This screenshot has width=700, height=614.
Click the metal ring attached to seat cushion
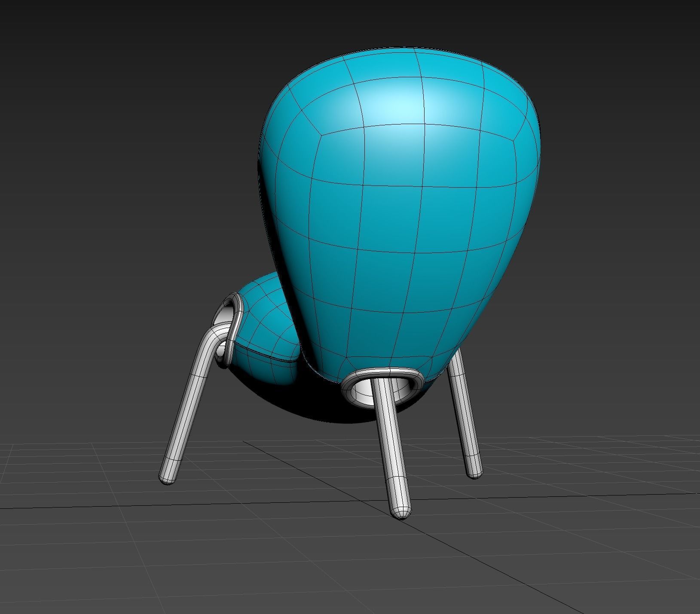[x=229, y=329]
